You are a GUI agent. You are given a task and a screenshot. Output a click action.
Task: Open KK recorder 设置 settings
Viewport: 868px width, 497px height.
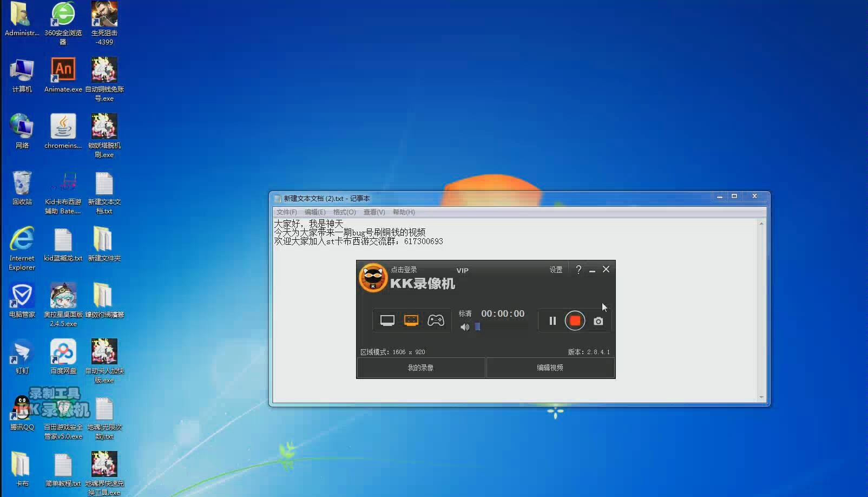(x=556, y=270)
